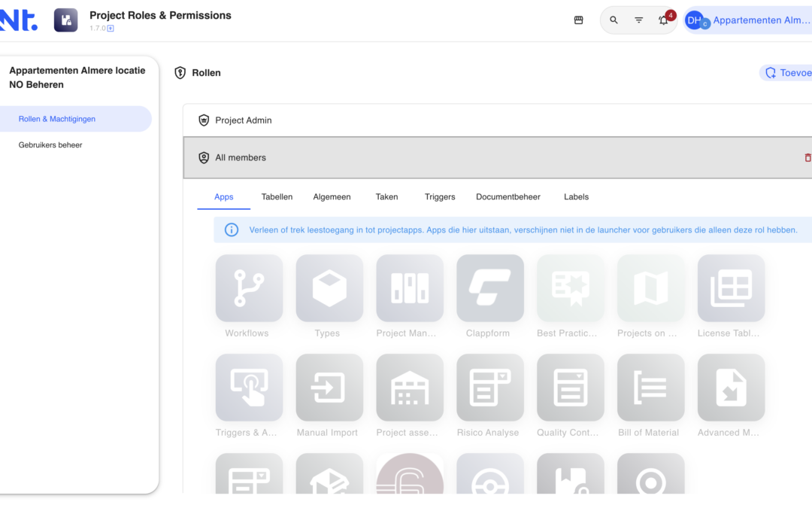
Task: Open notifications bell with 4 badge
Action: (x=664, y=20)
